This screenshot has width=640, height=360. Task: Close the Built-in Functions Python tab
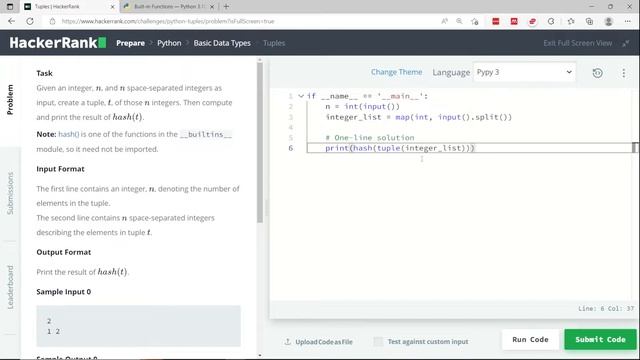pyautogui.click(x=212, y=7)
